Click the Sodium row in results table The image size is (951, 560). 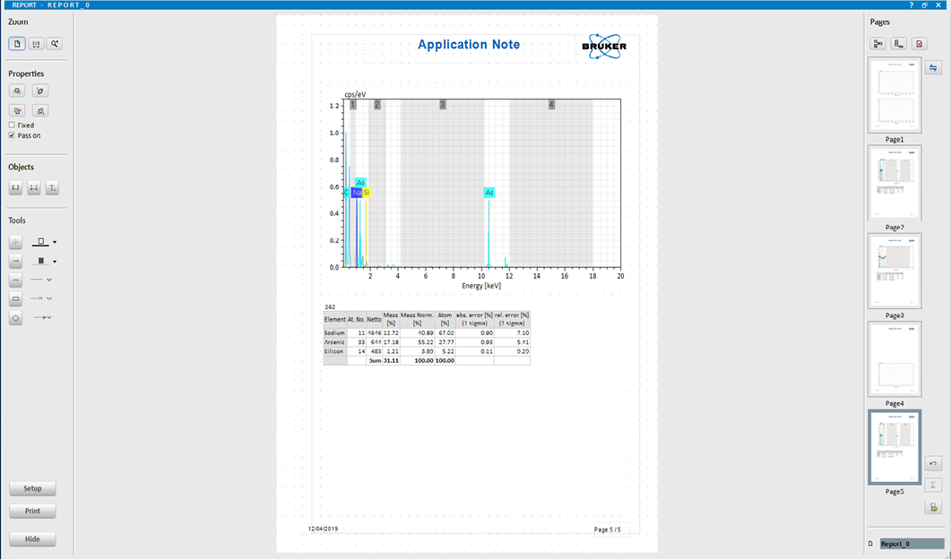click(427, 332)
